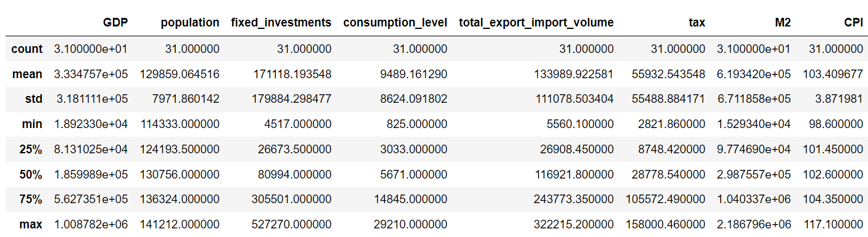The height and width of the screenshot is (237, 868).
Task: Click the GDP column header
Action: point(116,23)
